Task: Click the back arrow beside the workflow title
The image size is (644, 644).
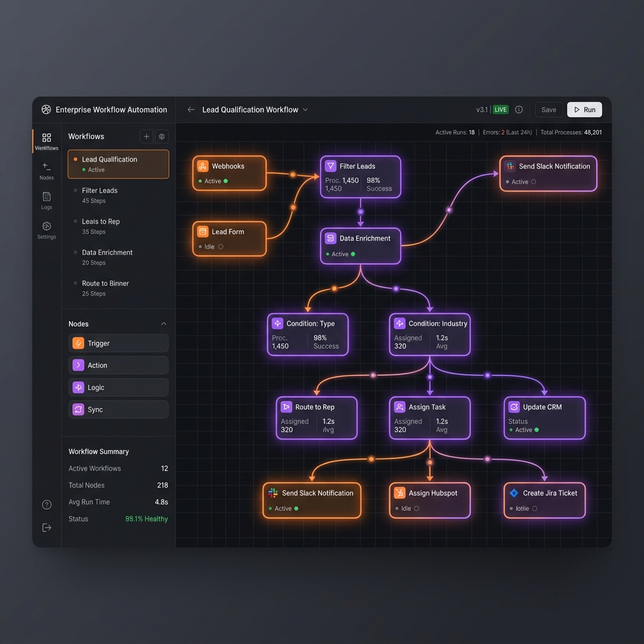Action: coord(191,109)
